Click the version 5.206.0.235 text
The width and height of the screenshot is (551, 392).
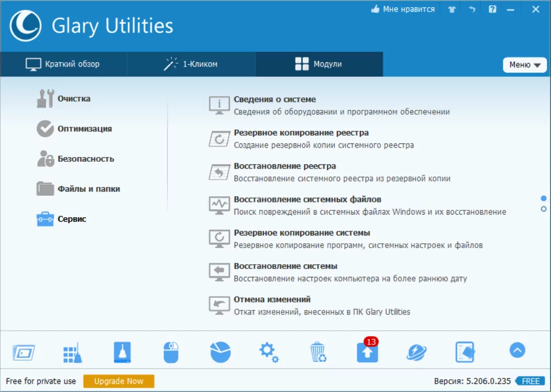pyautogui.click(x=472, y=381)
